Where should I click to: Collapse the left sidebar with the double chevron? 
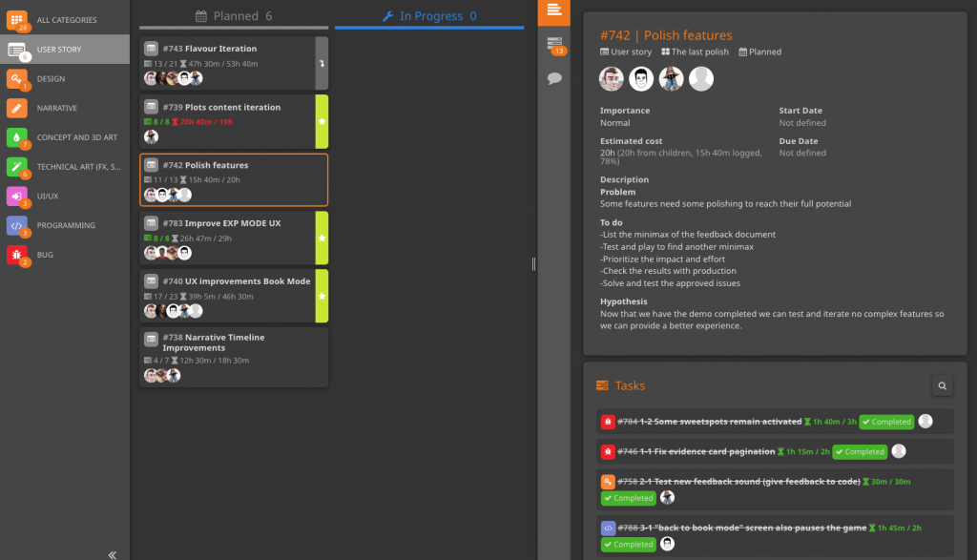click(x=112, y=553)
